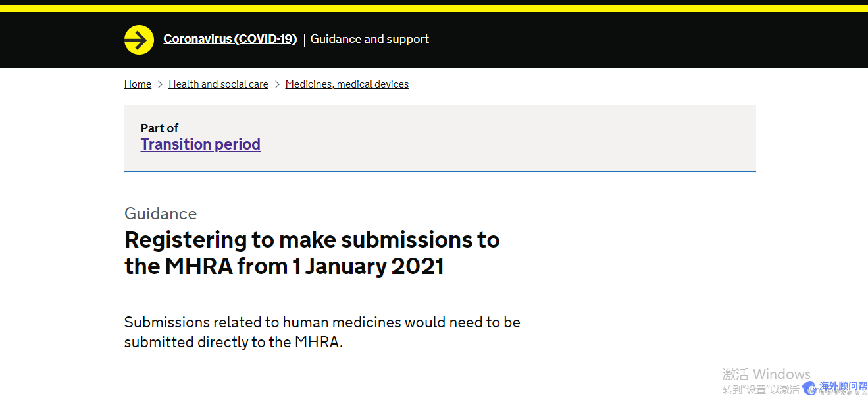Go to the Home breadcrumb
The width and height of the screenshot is (868, 396).
coord(138,84)
